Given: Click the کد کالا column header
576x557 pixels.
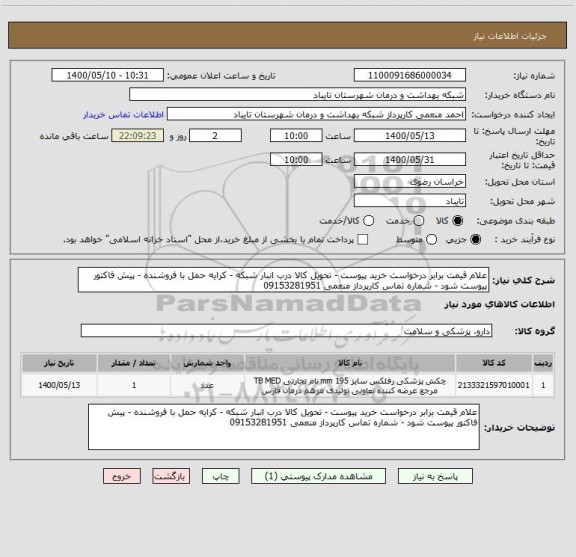Looking at the screenshot, I should click(x=494, y=363).
